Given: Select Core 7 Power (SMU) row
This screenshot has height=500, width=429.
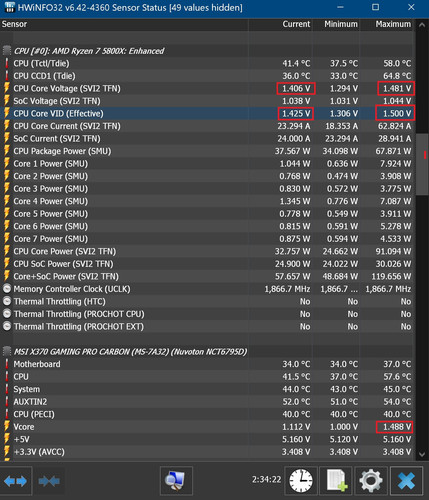Looking at the screenshot, I should pyautogui.click(x=207, y=239).
